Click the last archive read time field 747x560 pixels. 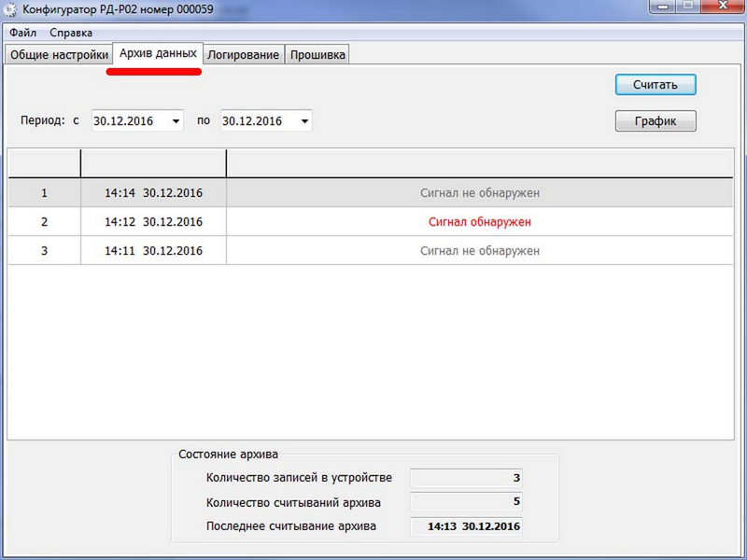pyautogui.click(x=466, y=526)
